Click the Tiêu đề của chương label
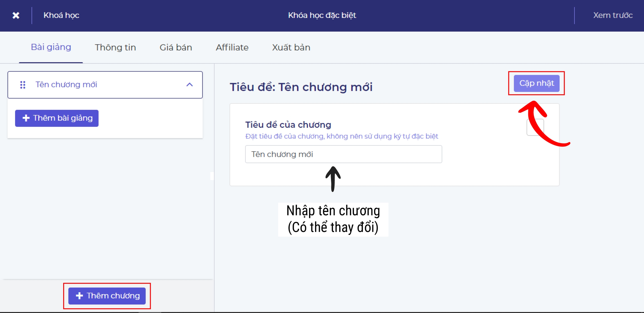 pos(288,125)
